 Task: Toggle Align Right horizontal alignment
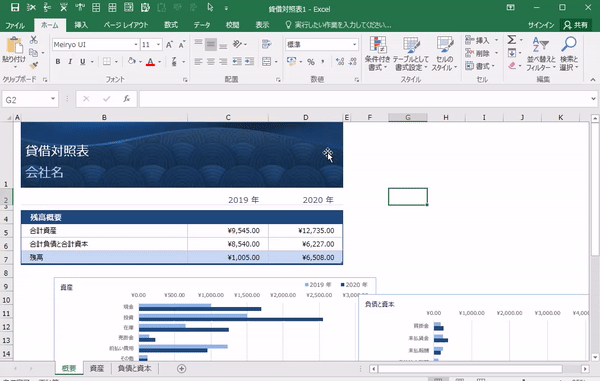coord(223,62)
